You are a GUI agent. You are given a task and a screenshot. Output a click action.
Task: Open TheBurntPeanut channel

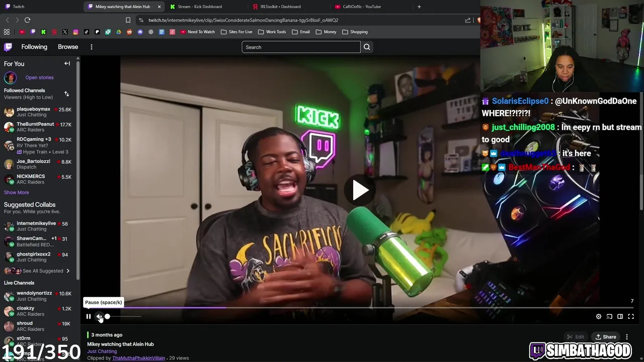tap(38, 127)
